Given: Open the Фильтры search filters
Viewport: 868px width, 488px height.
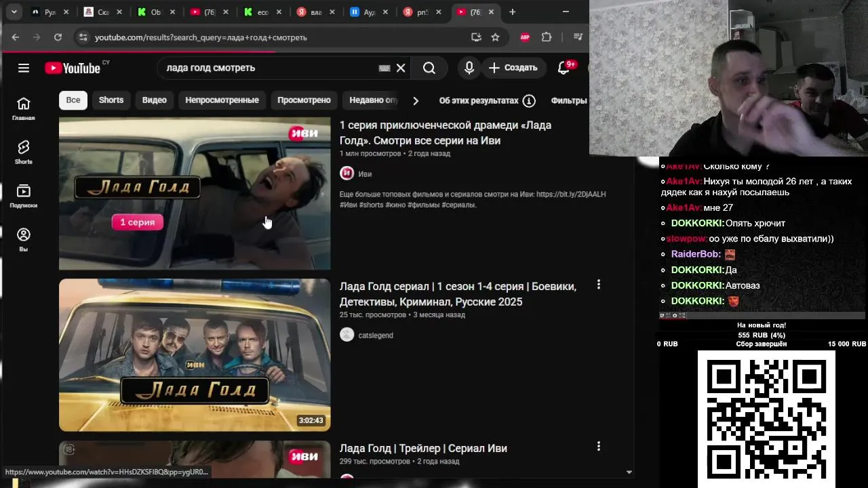Looking at the screenshot, I should tap(568, 100).
